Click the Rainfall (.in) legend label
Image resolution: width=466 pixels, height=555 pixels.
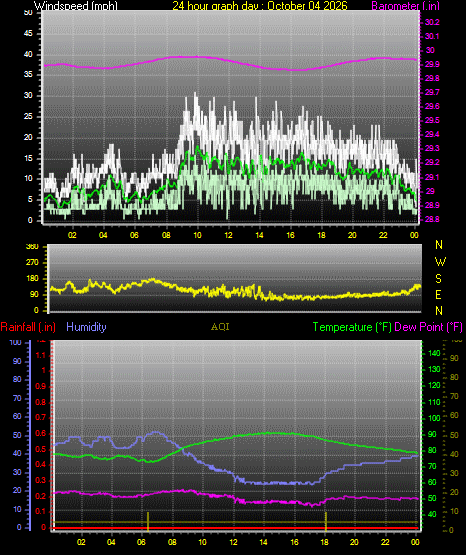[28, 327]
